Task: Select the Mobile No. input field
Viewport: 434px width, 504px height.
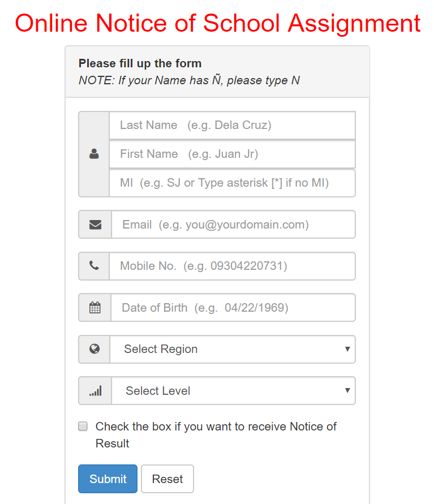Action: [233, 266]
